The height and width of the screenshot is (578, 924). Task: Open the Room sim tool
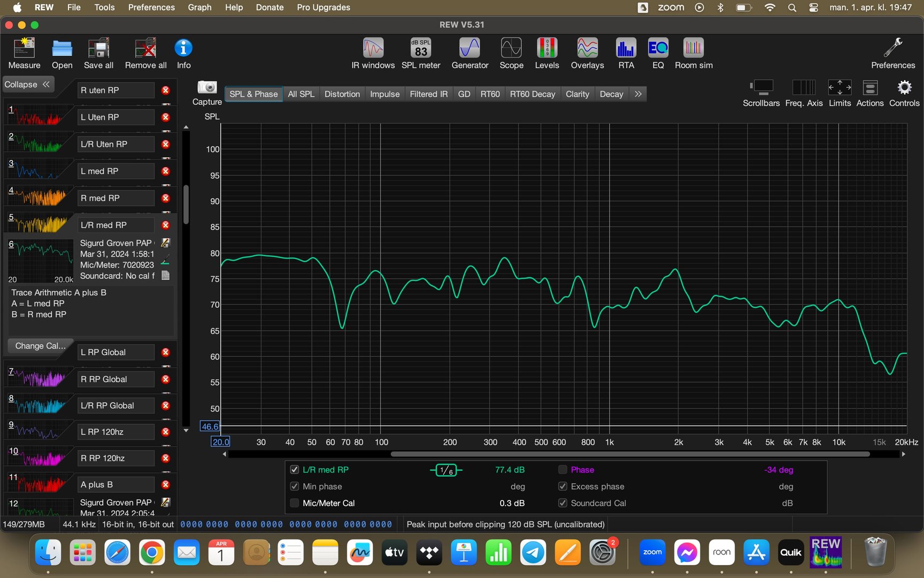tap(693, 54)
